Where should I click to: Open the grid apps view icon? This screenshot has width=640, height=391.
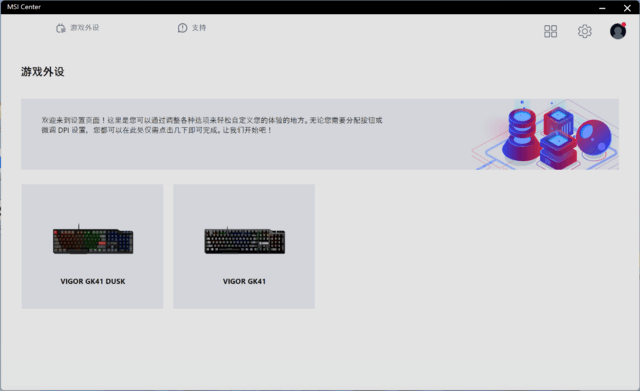(550, 31)
